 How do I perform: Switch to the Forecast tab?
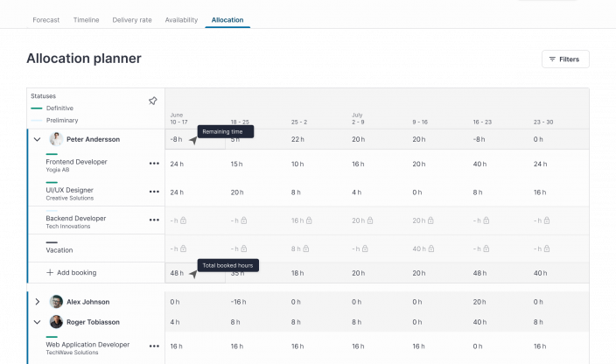pos(46,19)
